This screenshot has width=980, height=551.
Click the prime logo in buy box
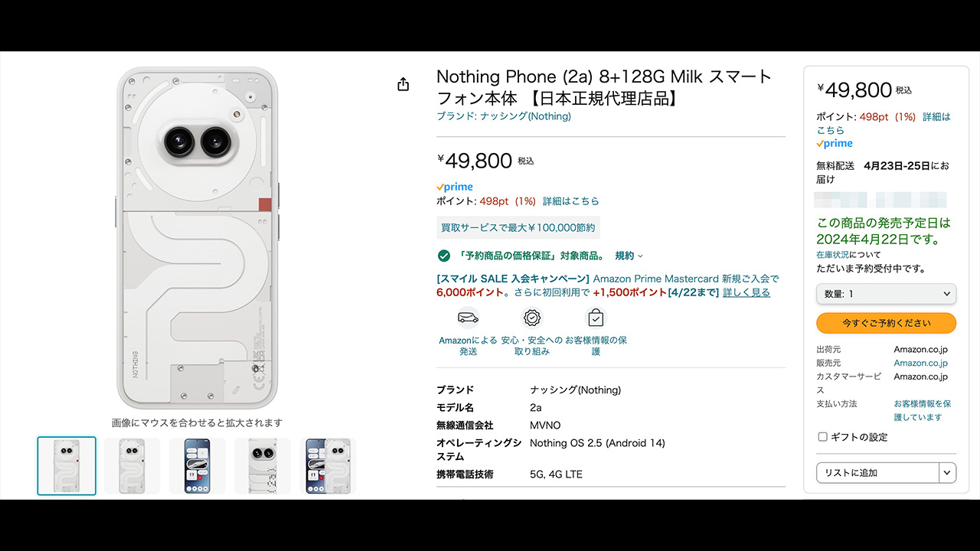coord(835,143)
